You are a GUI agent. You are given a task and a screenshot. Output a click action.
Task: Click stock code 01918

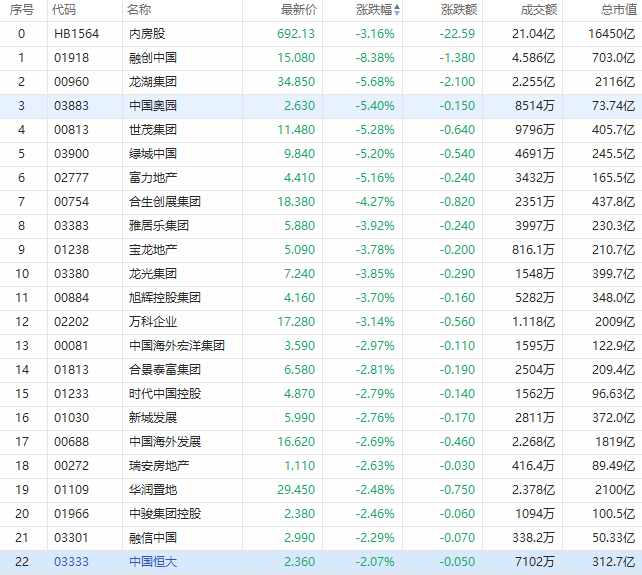71,58
